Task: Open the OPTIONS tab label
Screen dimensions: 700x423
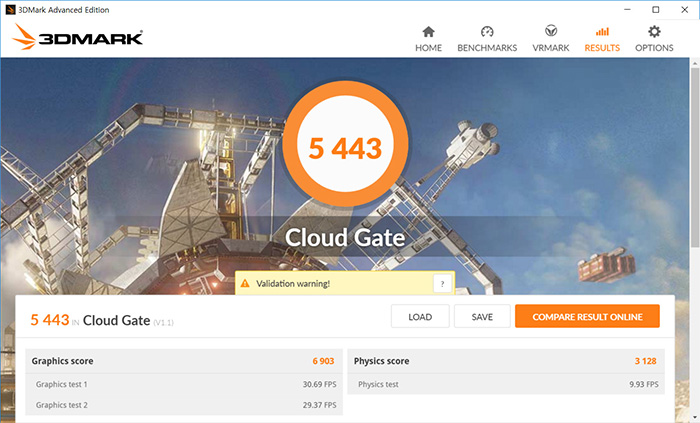Action: pos(654,48)
